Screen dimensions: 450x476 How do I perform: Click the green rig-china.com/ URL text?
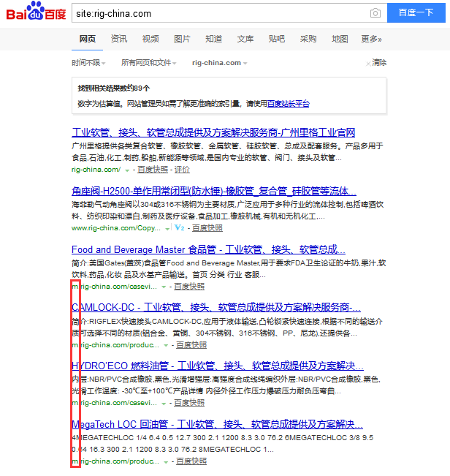coord(96,170)
